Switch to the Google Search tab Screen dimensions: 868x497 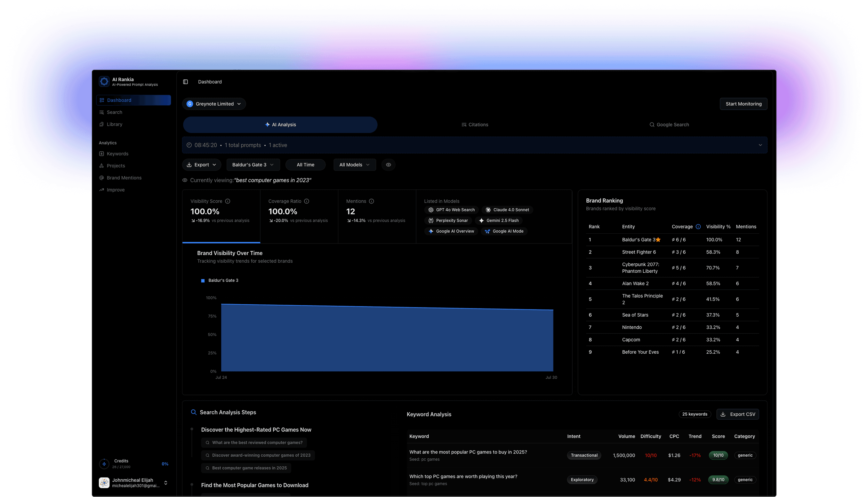[669, 124]
